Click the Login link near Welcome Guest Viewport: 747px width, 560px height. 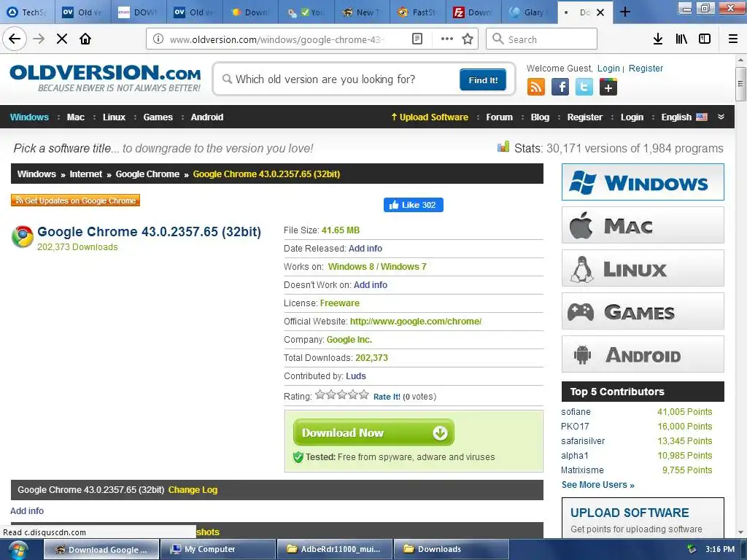(x=609, y=69)
